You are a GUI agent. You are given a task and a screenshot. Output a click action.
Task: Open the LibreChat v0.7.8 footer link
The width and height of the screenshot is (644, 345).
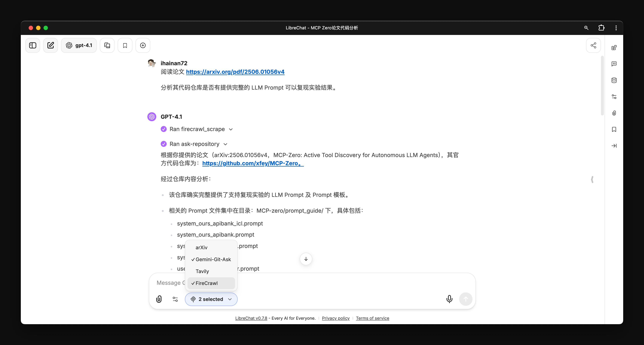coord(251,318)
